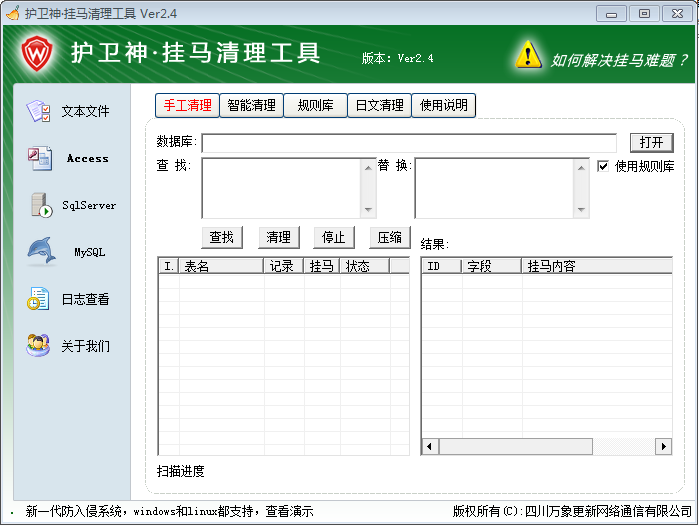Click the red shield logo

point(37,51)
